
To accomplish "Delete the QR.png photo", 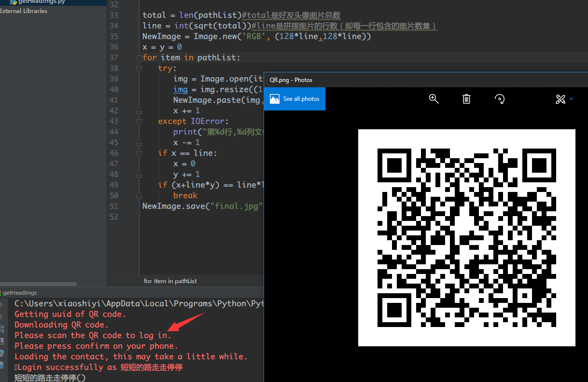I will click(x=466, y=99).
